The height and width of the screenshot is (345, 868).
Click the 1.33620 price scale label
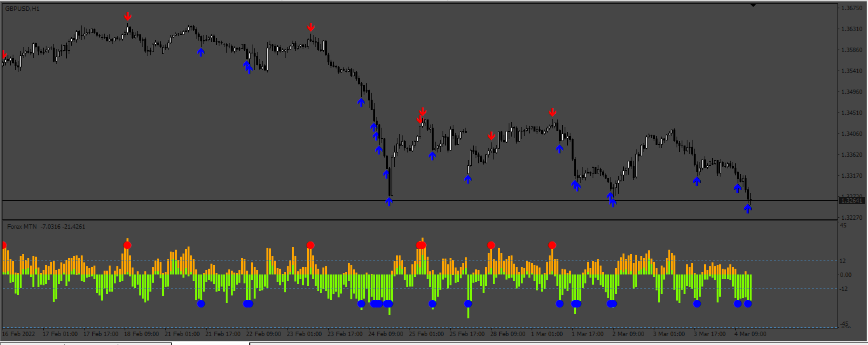[x=851, y=155]
